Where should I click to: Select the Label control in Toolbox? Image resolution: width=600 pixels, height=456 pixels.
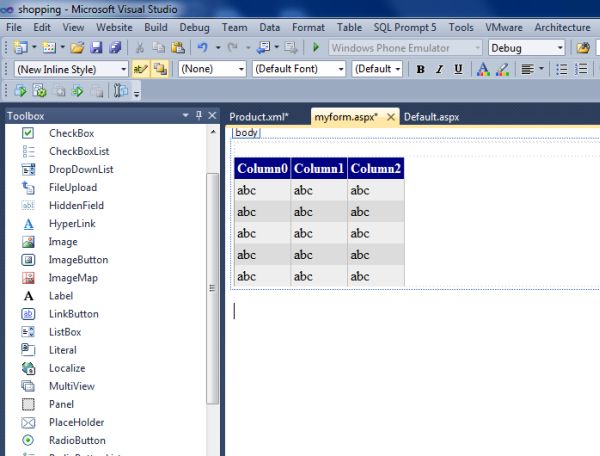click(61, 296)
